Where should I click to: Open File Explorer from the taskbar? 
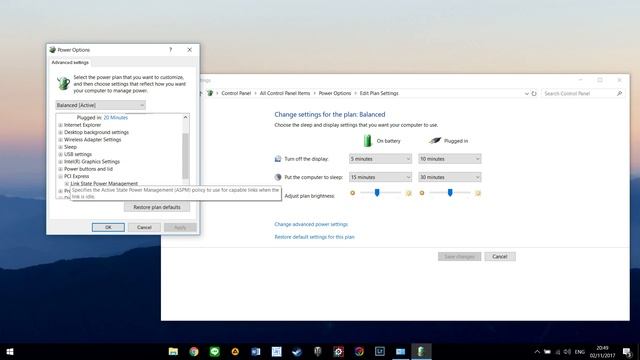click(173, 351)
